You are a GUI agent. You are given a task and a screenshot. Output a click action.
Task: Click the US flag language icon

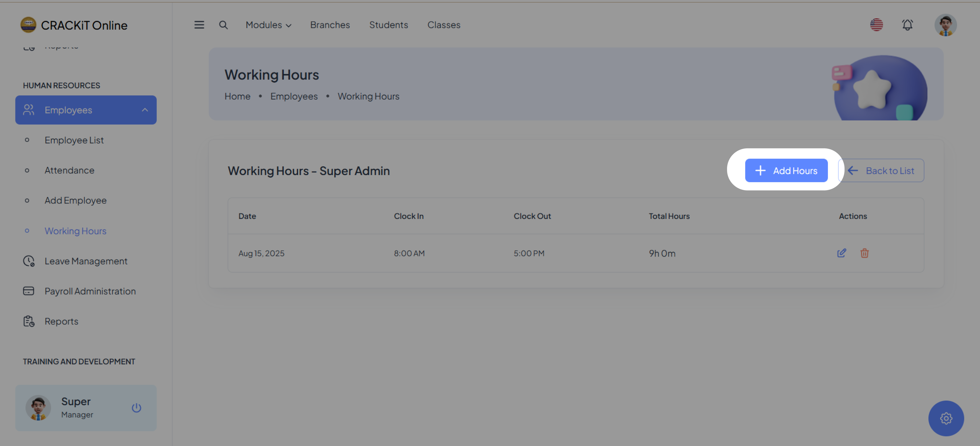tap(876, 25)
